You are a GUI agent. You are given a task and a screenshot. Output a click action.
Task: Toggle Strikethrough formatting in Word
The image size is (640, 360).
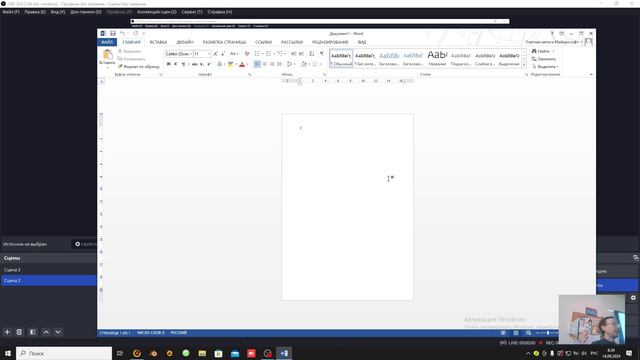click(x=195, y=64)
